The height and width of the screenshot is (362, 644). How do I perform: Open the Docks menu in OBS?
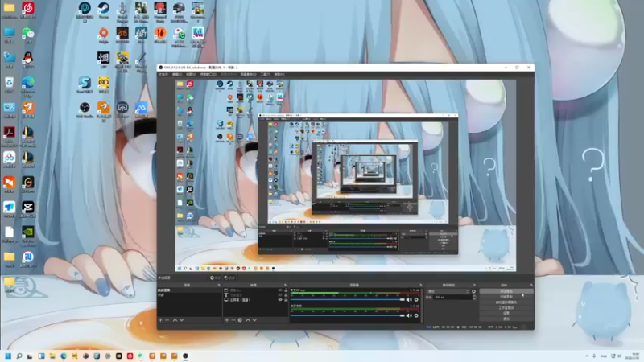(x=208, y=74)
